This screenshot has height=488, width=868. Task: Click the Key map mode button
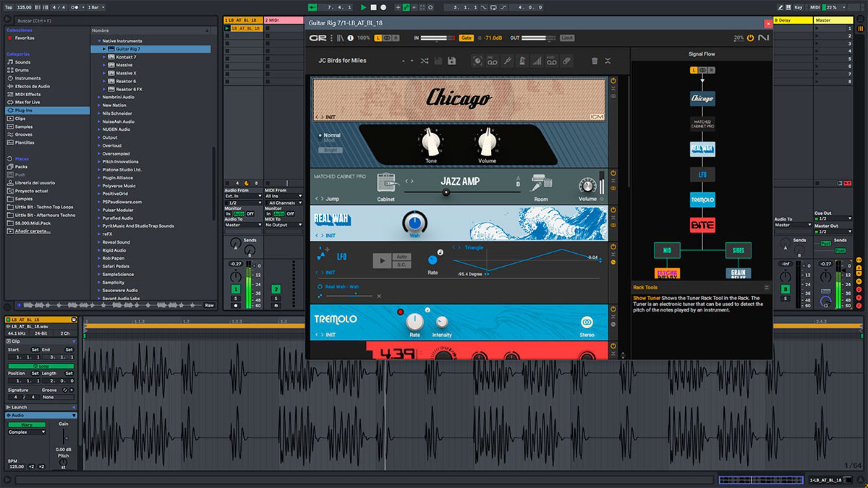click(x=798, y=7)
